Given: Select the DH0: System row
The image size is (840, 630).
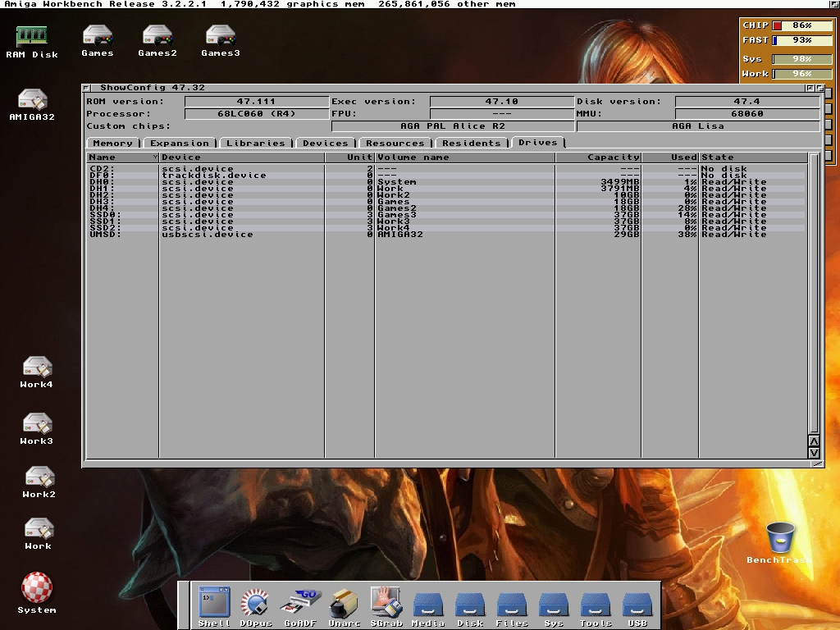Looking at the screenshot, I should tap(446, 182).
